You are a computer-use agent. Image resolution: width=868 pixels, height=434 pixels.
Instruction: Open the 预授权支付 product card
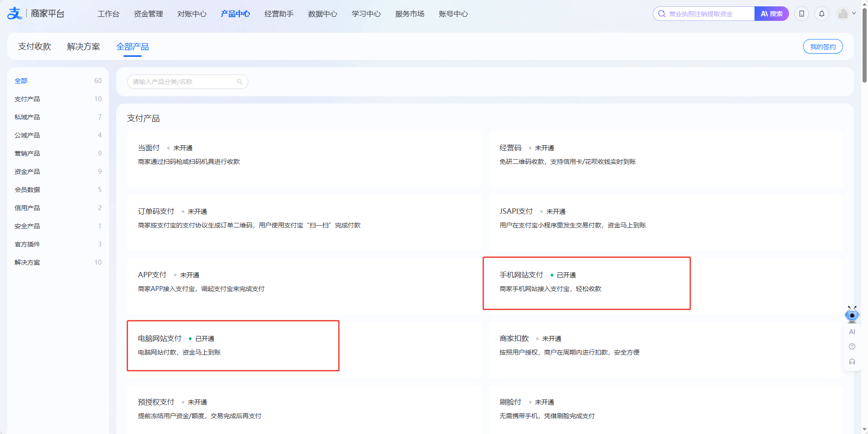304,410
